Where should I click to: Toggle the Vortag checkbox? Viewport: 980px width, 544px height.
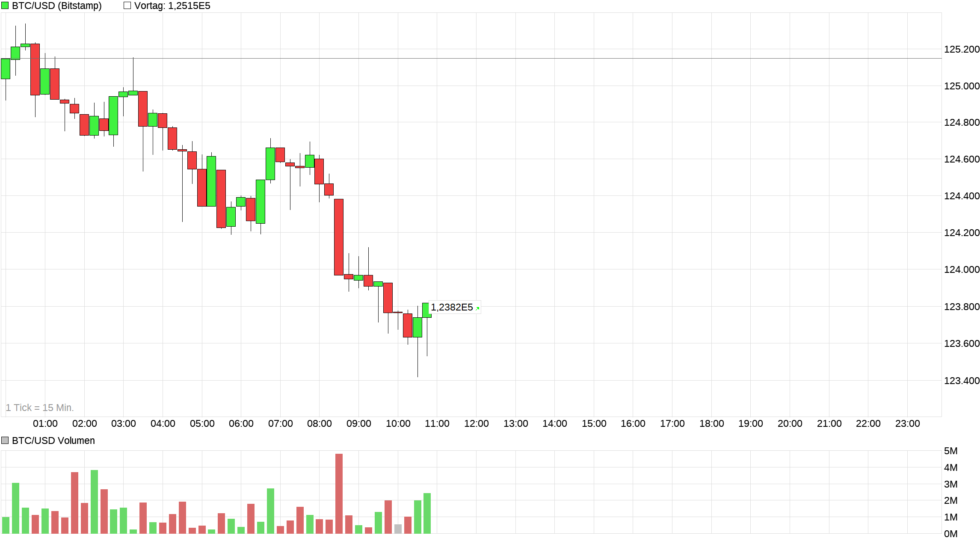[x=127, y=6]
